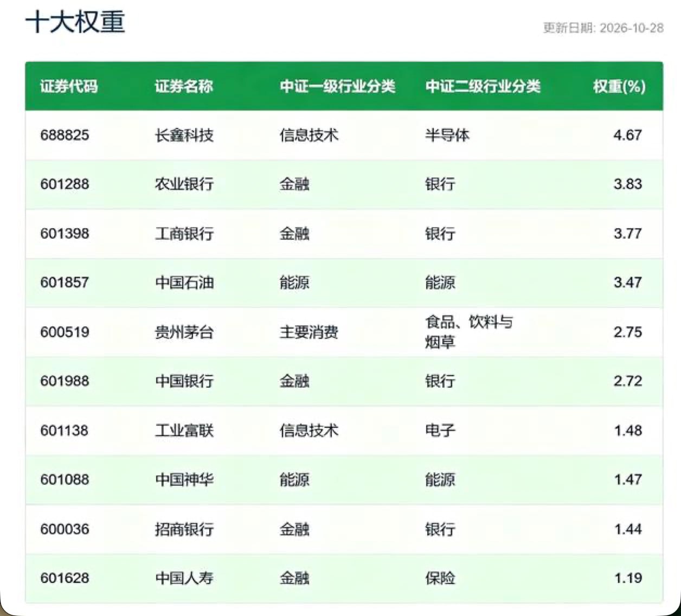Click stock name 贵州茅台

point(184,332)
